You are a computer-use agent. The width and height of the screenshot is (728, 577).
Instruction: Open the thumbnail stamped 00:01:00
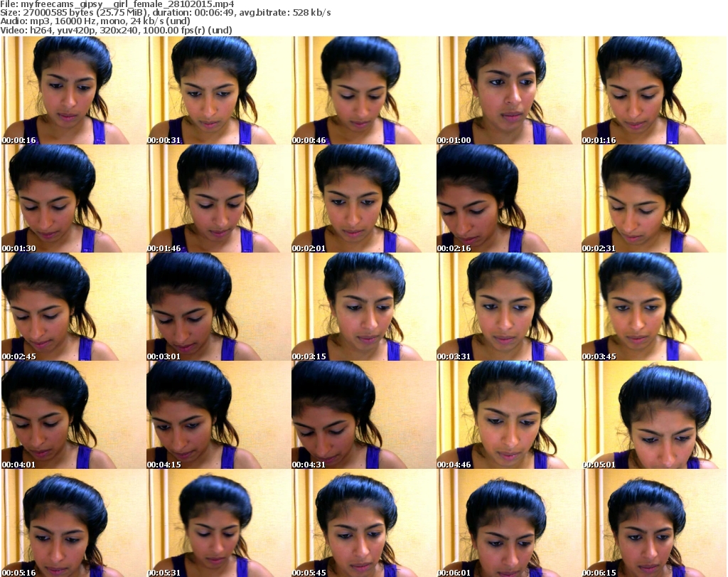point(509,90)
